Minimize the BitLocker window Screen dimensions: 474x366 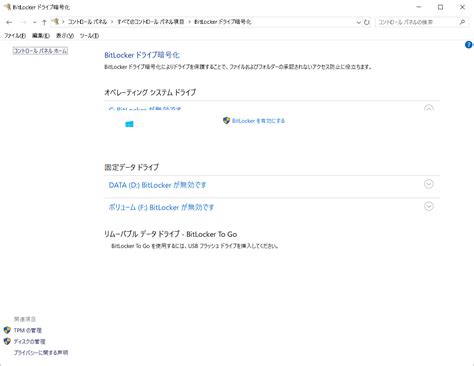click(x=419, y=7)
